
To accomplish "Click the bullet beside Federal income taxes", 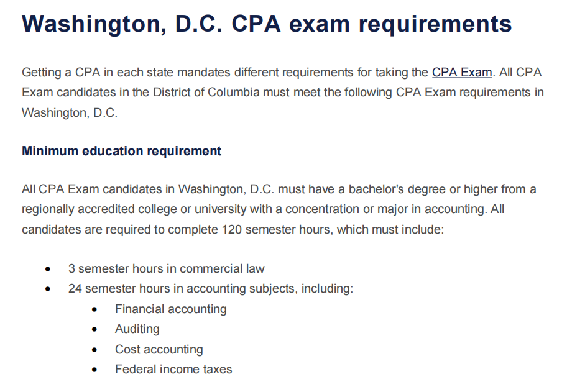I will click(94, 370).
